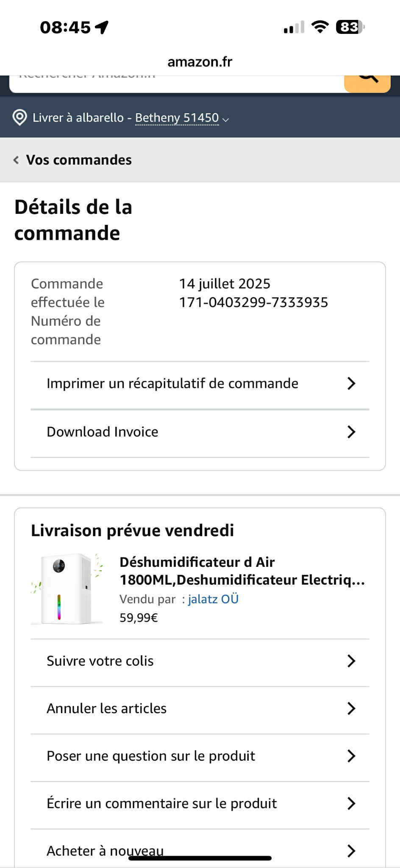
Task: Tap the Download Invoice arrow icon
Action: [x=351, y=432]
